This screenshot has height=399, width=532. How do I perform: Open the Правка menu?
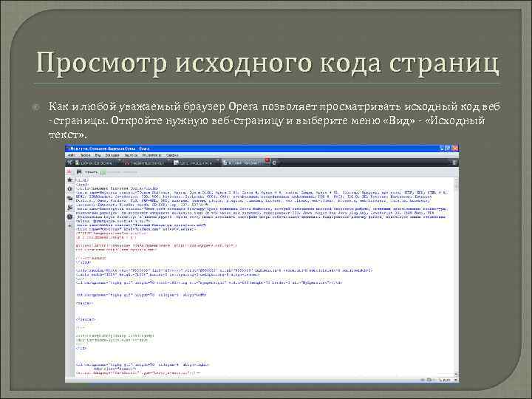pyautogui.click(x=85, y=155)
